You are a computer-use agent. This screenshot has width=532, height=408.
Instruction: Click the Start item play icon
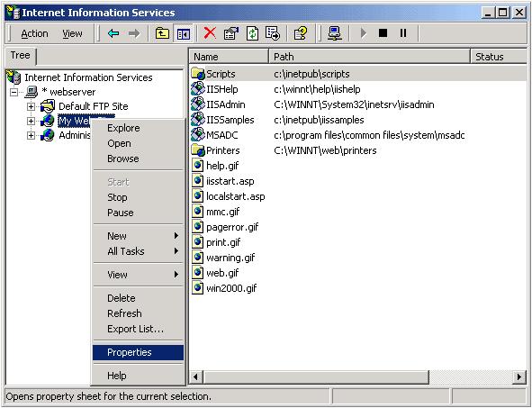point(364,33)
